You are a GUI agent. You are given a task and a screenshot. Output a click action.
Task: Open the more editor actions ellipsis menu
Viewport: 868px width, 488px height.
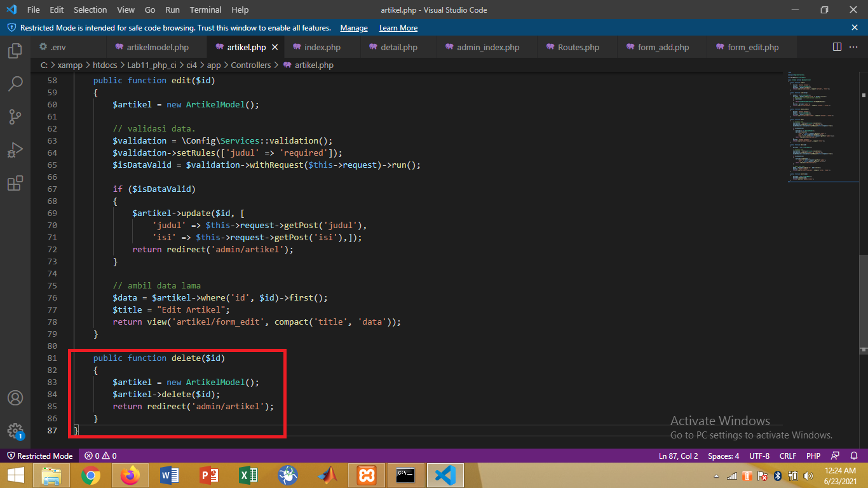click(853, 46)
